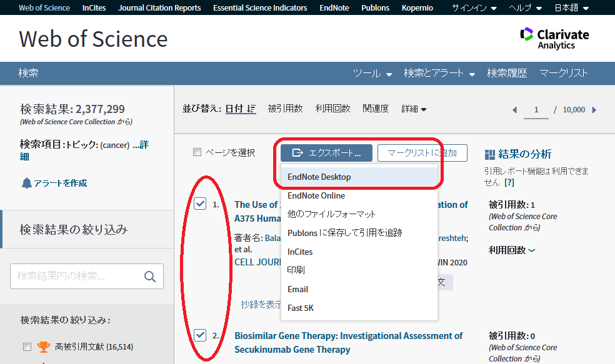Sort results by 利用回数
The width and height of the screenshot is (615, 364).
pyautogui.click(x=332, y=109)
